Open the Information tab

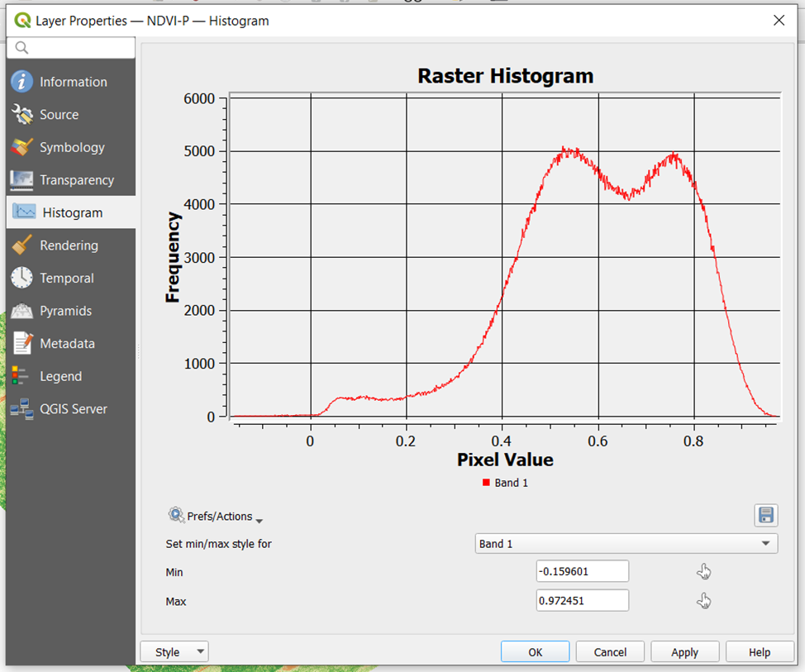[71, 82]
